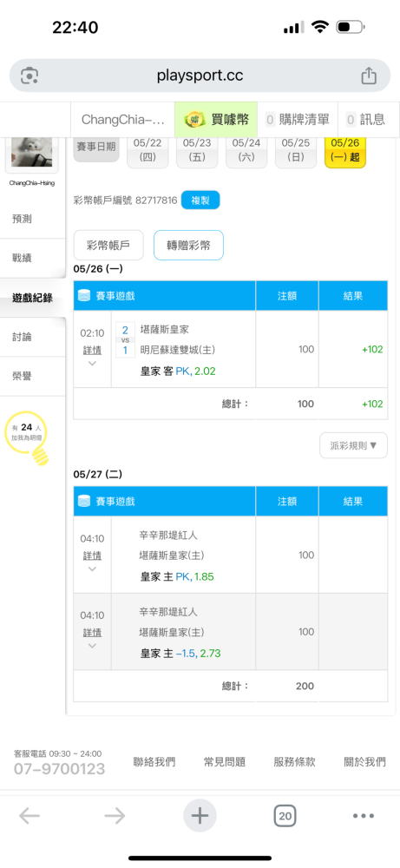Click the 買噱幣 coin button
The image size is (400, 868).
pos(216,119)
